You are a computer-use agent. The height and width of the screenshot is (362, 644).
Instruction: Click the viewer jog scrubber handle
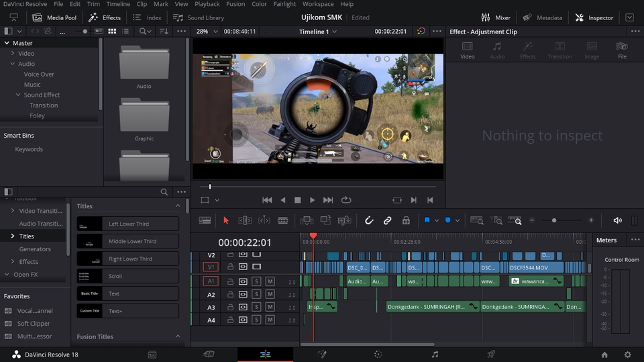pos(210,187)
